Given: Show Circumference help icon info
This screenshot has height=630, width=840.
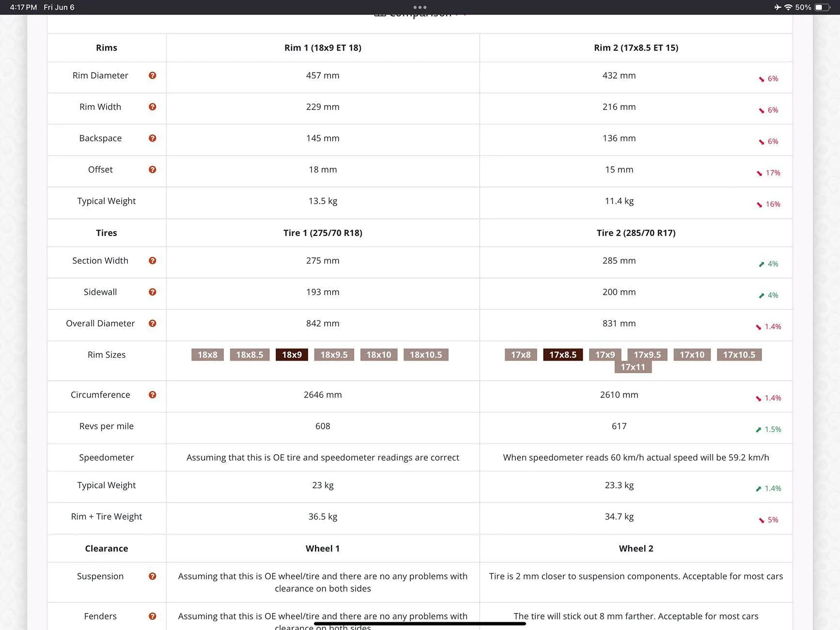Looking at the screenshot, I should tap(152, 395).
